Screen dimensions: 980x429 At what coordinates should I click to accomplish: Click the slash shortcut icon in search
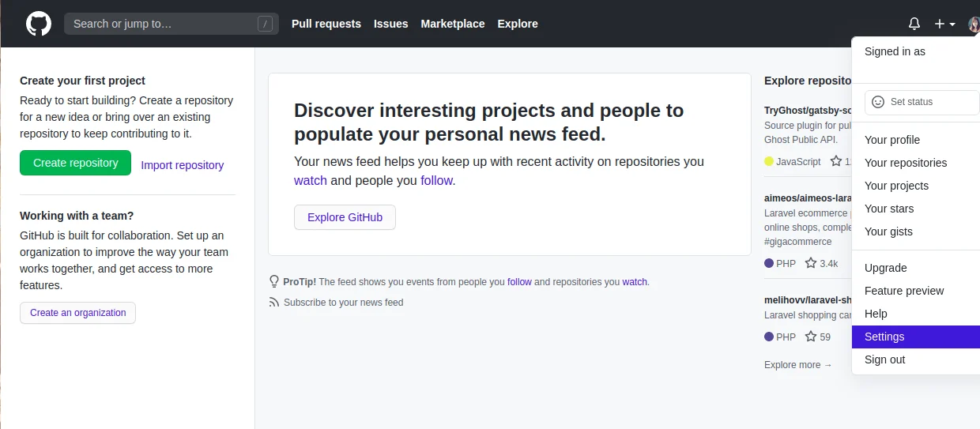click(265, 24)
